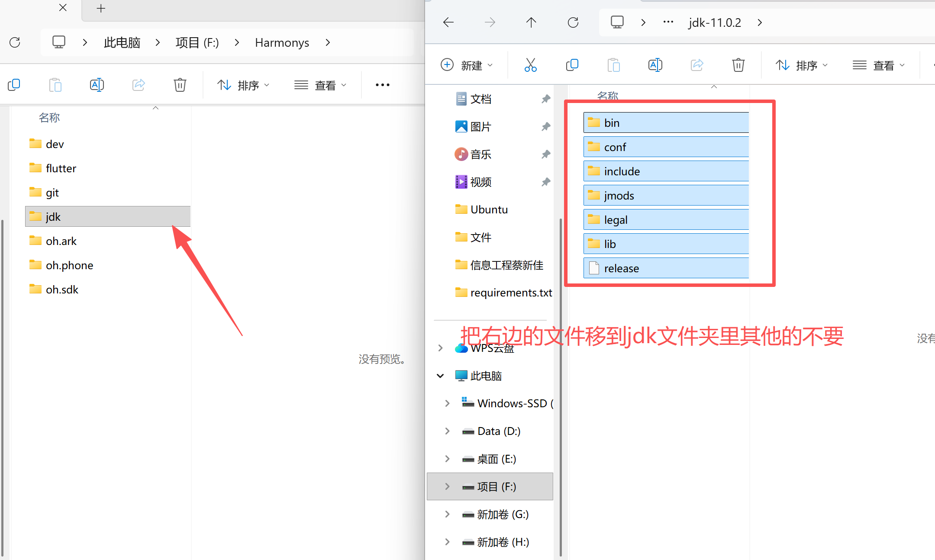Select the include folder in jdk-11.0.2

point(622,171)
